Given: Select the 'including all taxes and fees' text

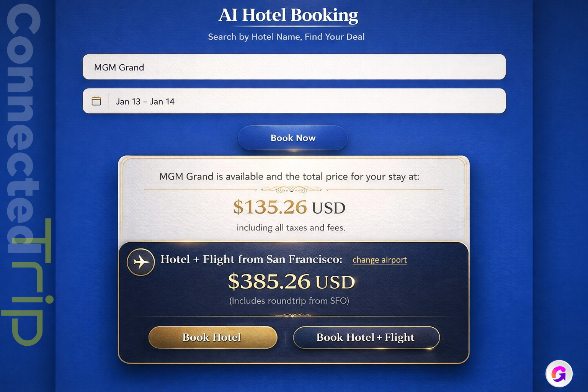Looking at the screenshot, I should [291, 227].
